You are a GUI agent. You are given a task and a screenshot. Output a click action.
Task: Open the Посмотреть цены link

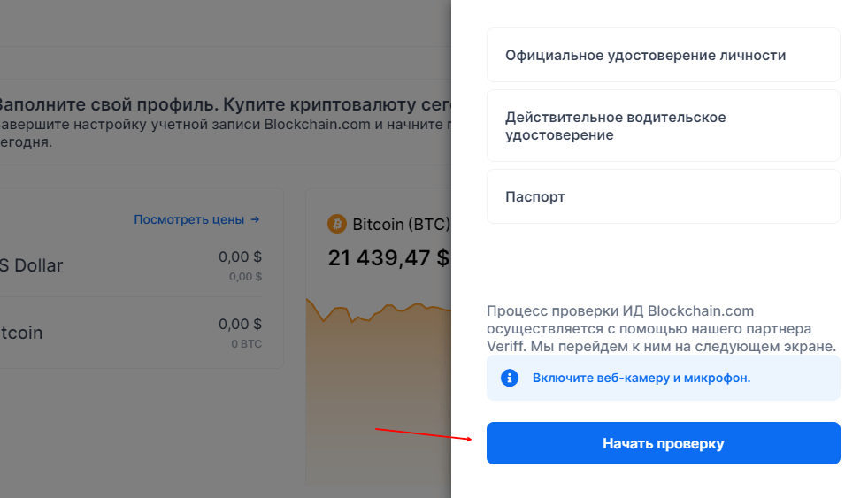pyautogui.click(x=189, y=218)
